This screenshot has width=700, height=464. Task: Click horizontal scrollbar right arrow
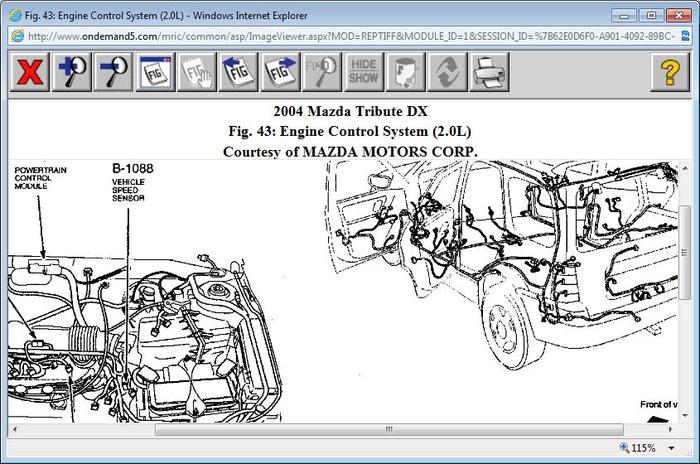tap(670, 429)
